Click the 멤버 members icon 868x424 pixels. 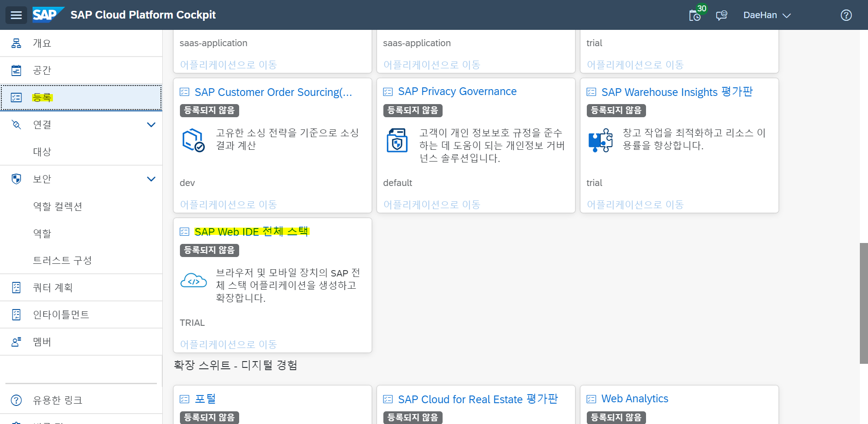pyautogui.click(x=16, y=342)
